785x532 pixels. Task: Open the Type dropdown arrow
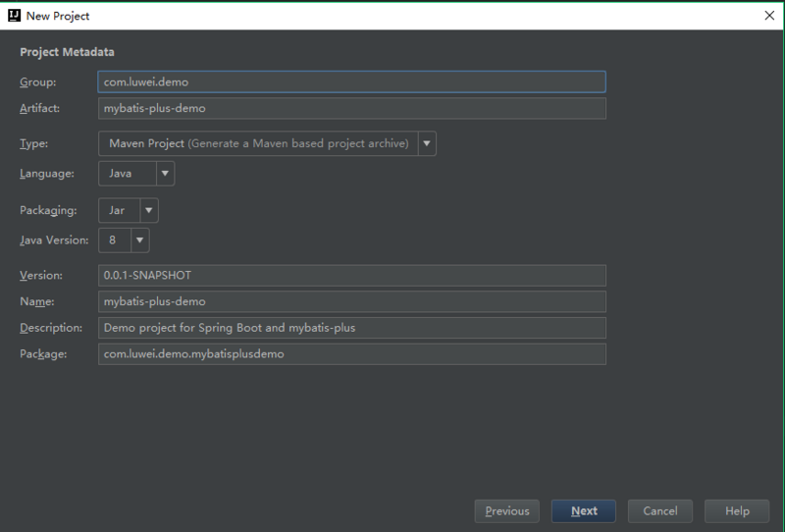427,143
